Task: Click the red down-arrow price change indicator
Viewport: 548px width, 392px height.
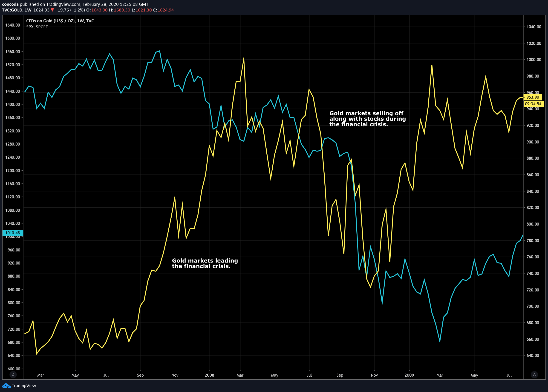Action: pyautogui.click(x=52, y=10)
